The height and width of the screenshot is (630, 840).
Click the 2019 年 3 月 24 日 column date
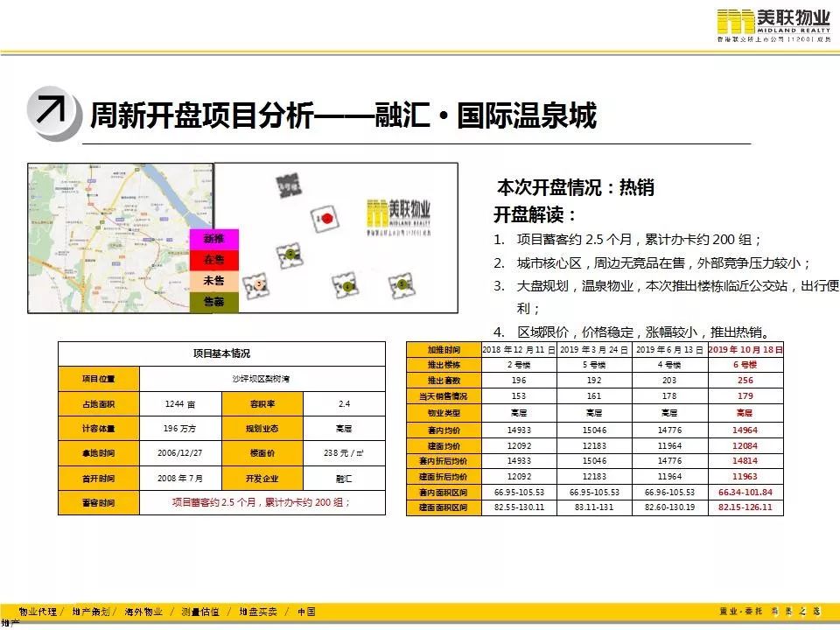tap(594, 350)
